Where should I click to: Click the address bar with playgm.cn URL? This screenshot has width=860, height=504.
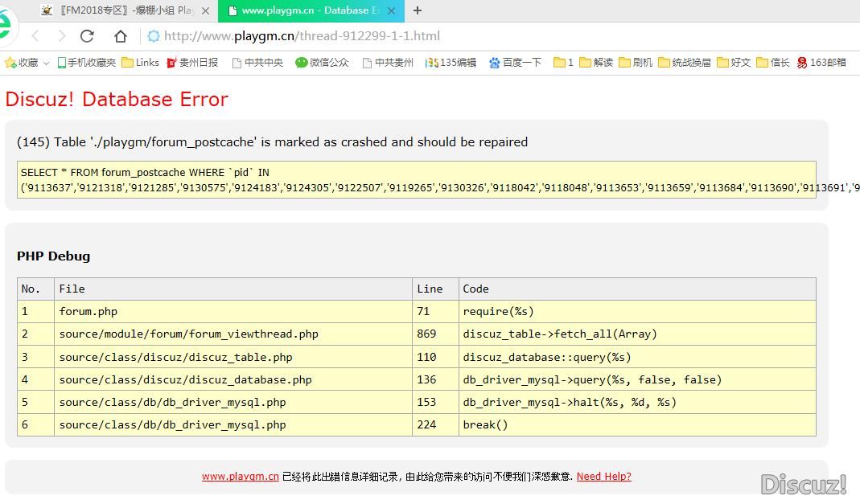302,36
